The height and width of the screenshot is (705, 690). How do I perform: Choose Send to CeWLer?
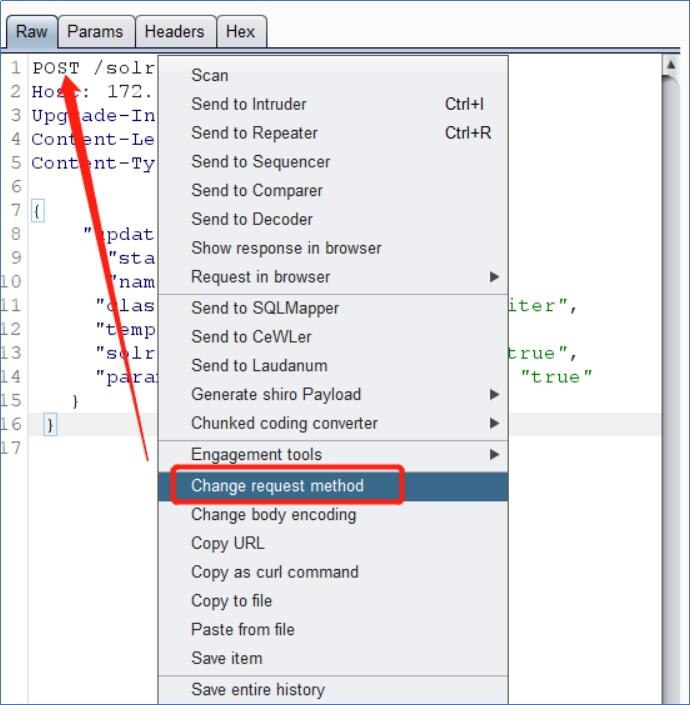pos(333,337)
